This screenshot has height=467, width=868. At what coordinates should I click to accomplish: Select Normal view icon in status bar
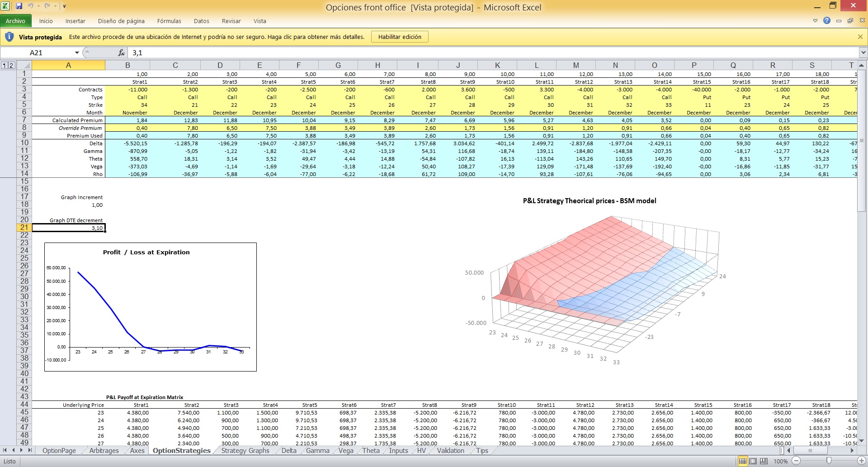coord(743,461)
